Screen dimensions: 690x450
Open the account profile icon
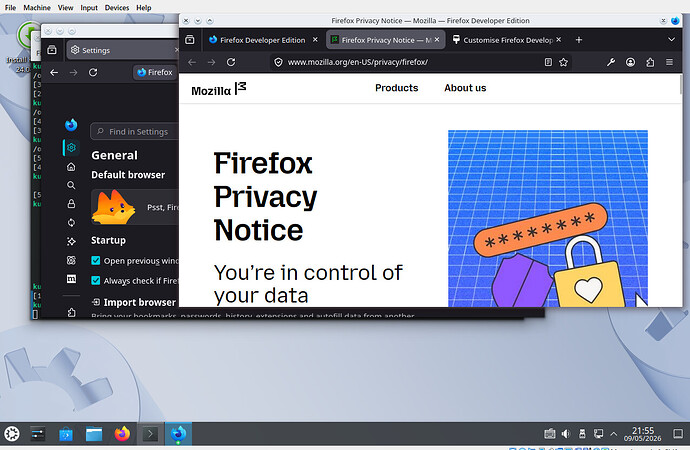coord(630,62)
